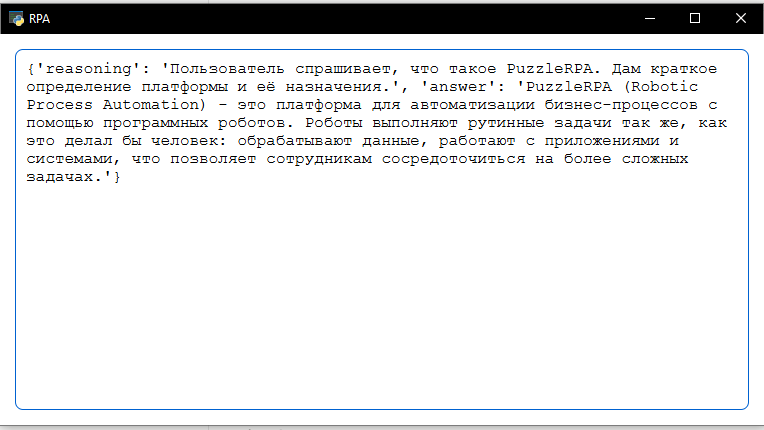Click the word 'бизнес-процессов'
The image size is (764, 430).
coord(621,105)
